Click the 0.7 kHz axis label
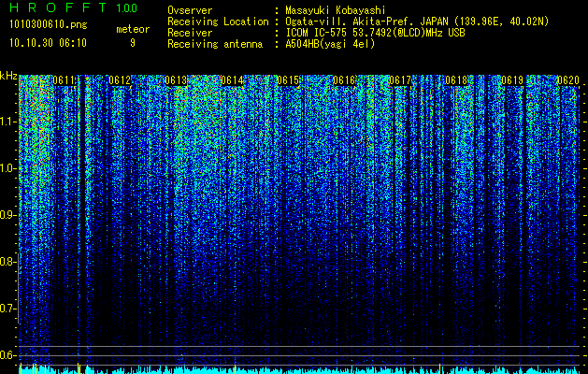This screenshot has width=588, height=374. (8, 309)
